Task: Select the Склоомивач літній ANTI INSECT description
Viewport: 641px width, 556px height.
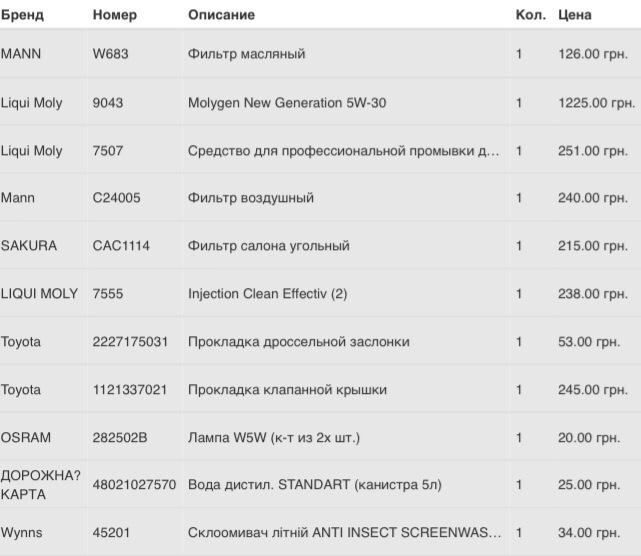Action: click(x=343, y=532)
